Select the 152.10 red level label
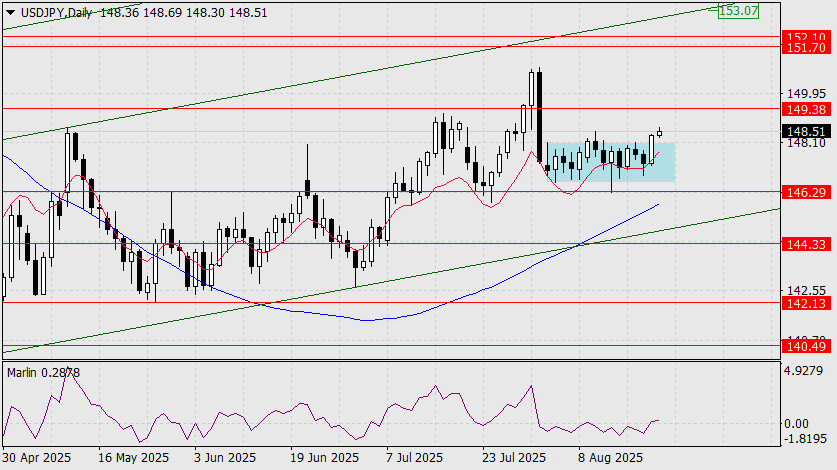This screenshot has width=837, height=470. pos(807,35)
